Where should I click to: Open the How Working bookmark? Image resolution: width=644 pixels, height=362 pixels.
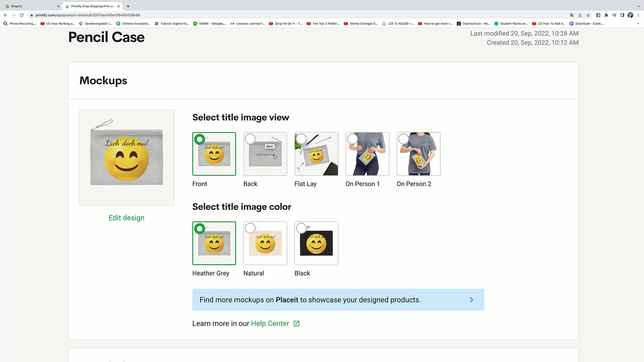point(58,23)
